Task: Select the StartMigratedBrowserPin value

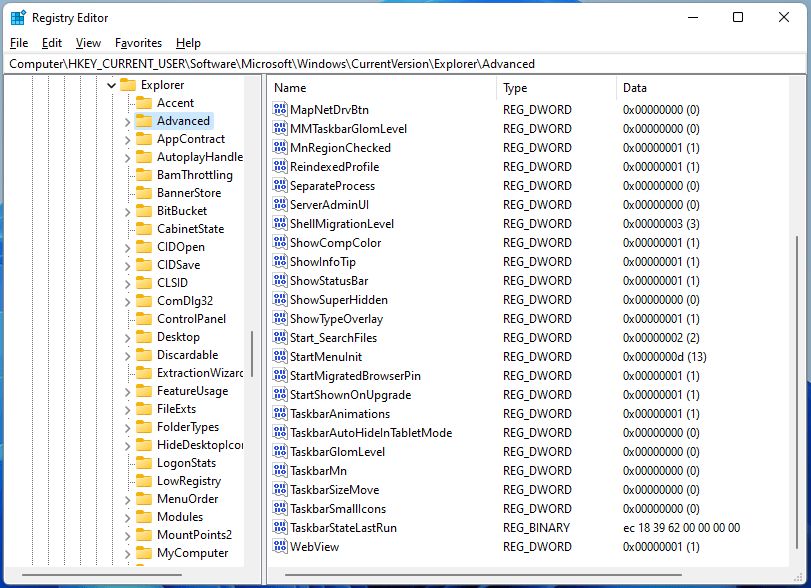Action: (x=355, y=375)
